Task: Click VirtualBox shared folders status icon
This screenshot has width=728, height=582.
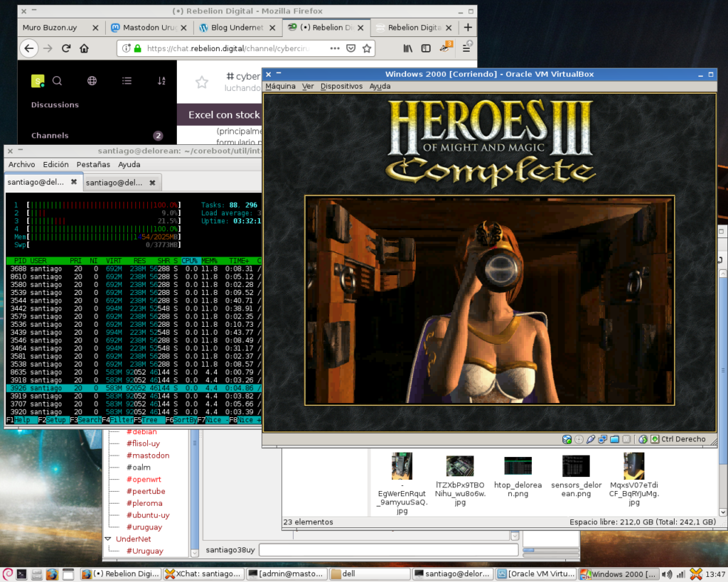Action: pyautogui.click(x=615, y=439)
